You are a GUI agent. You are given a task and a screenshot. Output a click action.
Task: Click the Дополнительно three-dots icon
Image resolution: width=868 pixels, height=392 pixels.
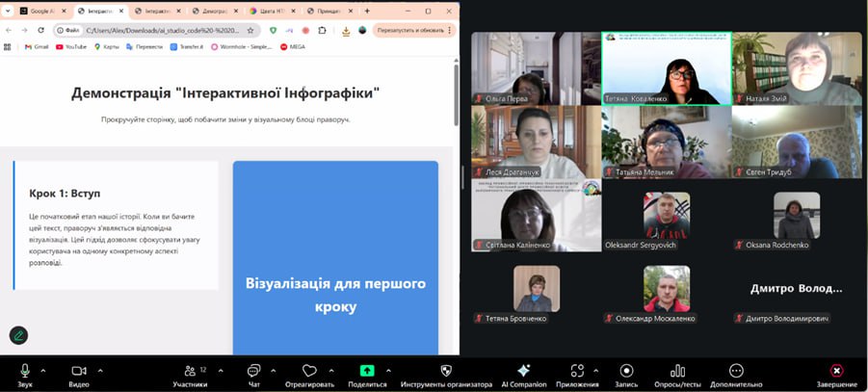(x=737, y=371)
